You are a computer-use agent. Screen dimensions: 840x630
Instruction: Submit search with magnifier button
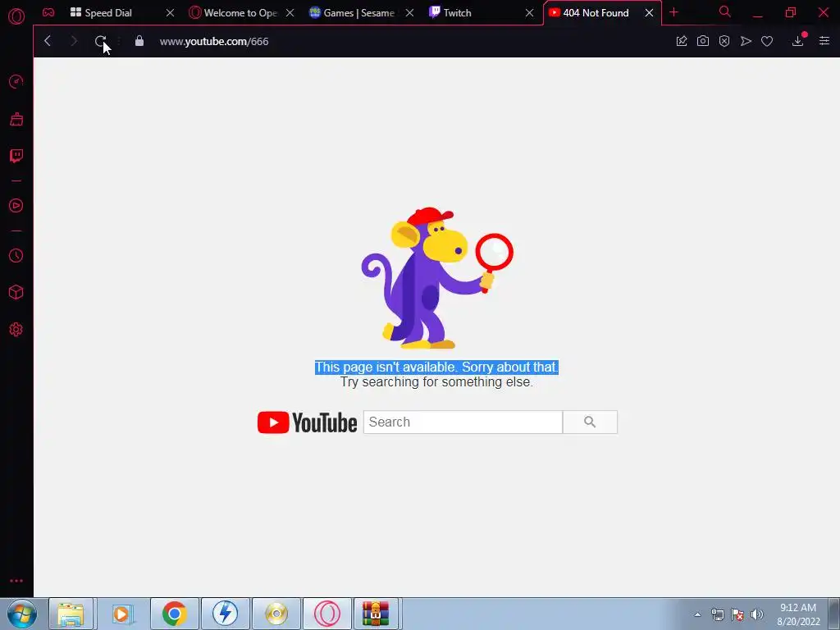click(590, 422)
